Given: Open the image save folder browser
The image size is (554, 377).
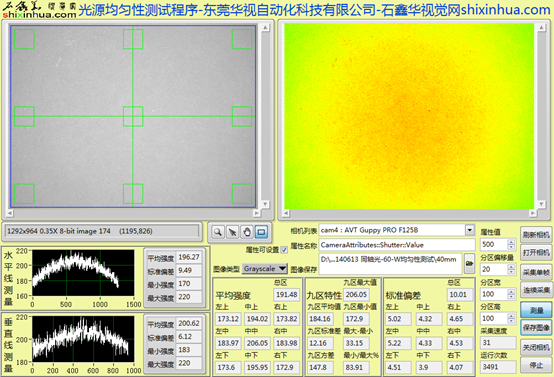Looking at the screenshot, I should pos(469,263).
